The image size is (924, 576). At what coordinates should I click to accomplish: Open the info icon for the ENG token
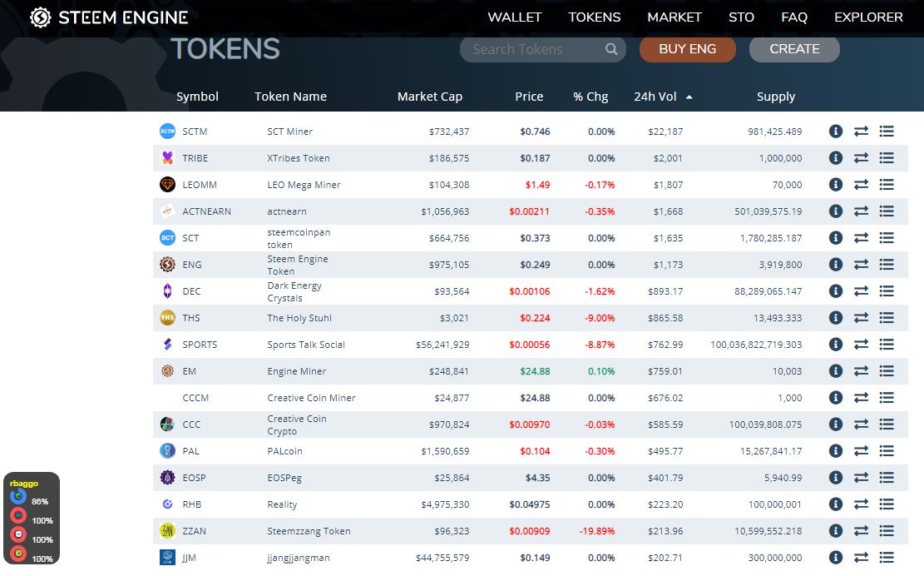pyautogui.click(x=836, y=265)
